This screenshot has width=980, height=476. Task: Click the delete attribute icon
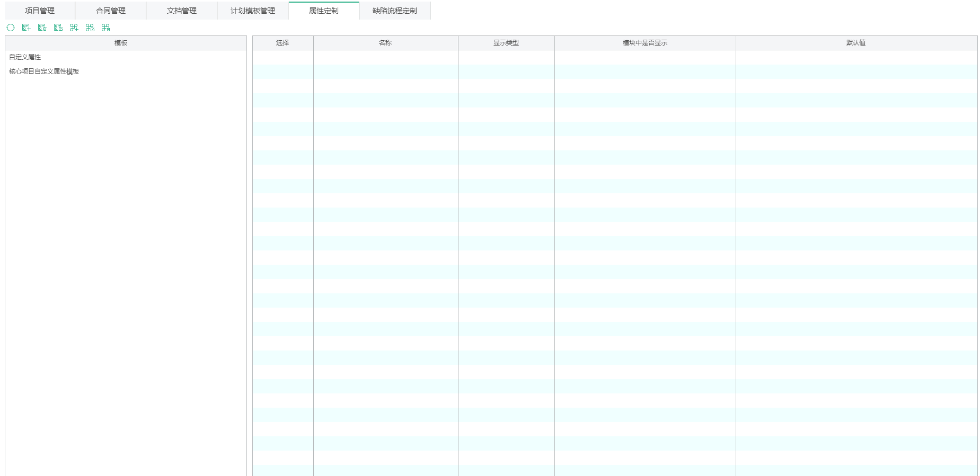pyautogui.click(x=106, y=28)
